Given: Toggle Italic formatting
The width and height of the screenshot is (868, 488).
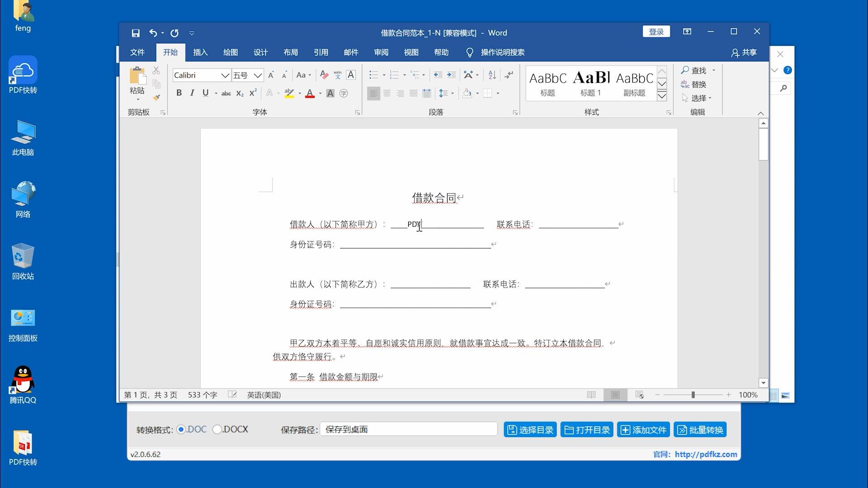Looking at the screenshot, I should tap(192, 93).
